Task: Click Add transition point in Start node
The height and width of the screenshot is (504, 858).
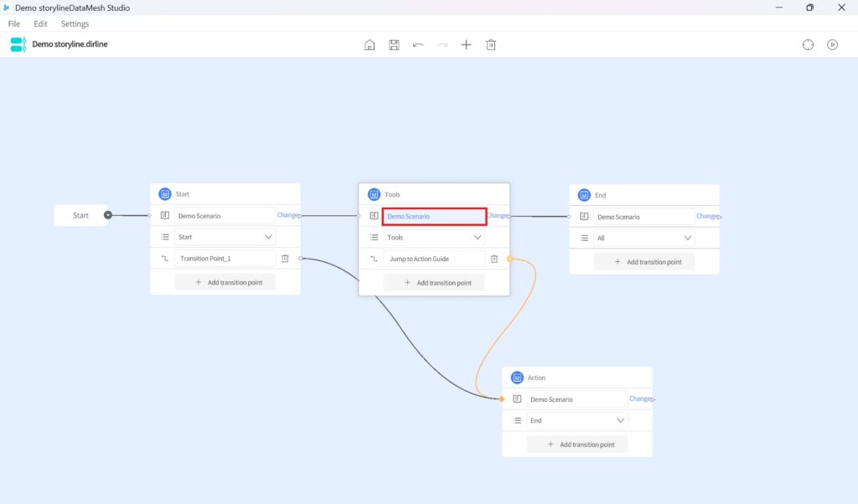Action: [225, 283]
